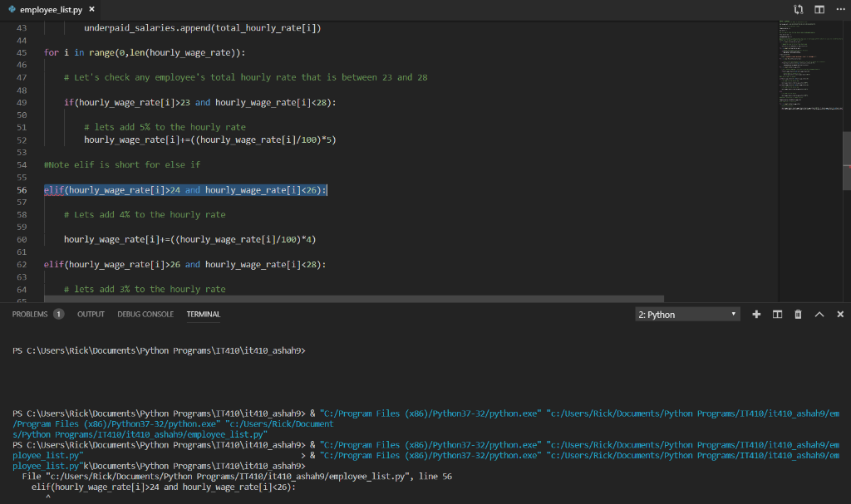Click the first terminal prompt line

[x=159, y=351]
